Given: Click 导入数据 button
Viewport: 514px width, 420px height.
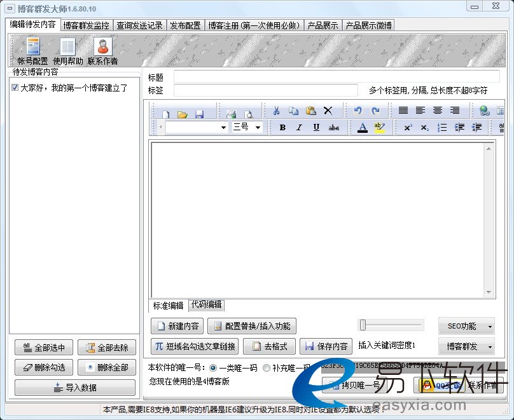Looking at the screenshot, I should point(75,388).
